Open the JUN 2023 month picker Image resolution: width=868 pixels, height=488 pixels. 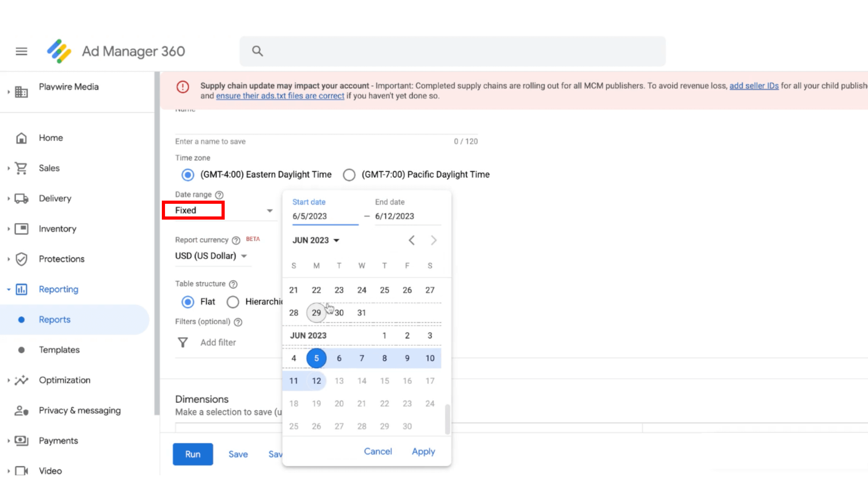tap(315, 240)
